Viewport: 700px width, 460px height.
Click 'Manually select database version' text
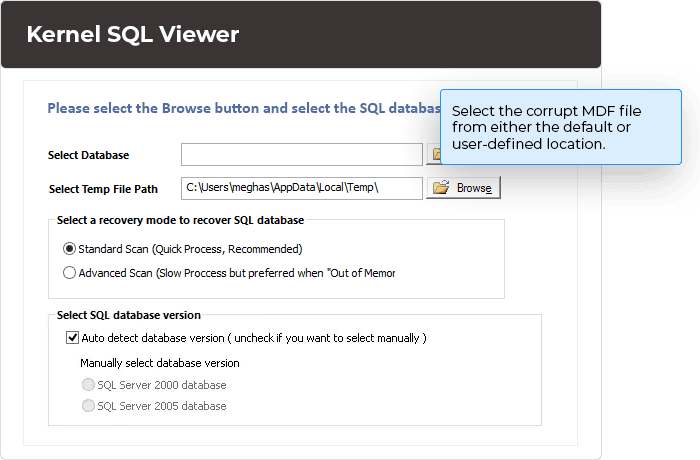pyautogui.click(x=160, y=363)
